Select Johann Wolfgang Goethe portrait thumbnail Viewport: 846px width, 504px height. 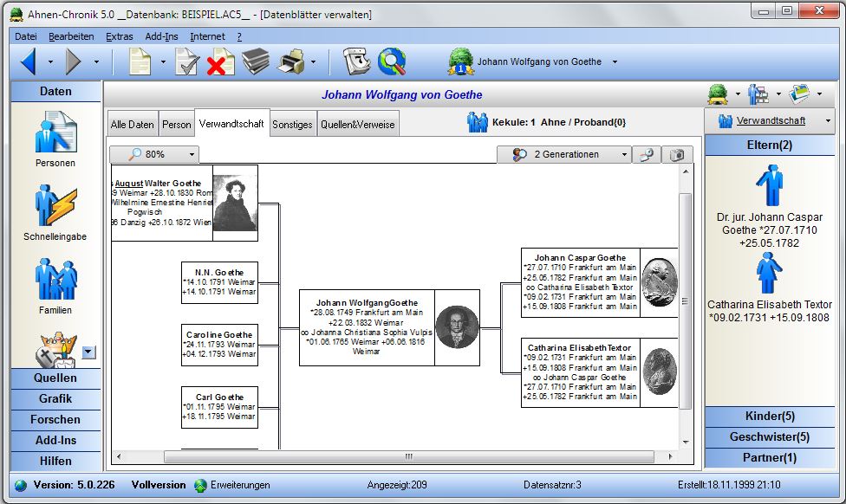(457, 327)
